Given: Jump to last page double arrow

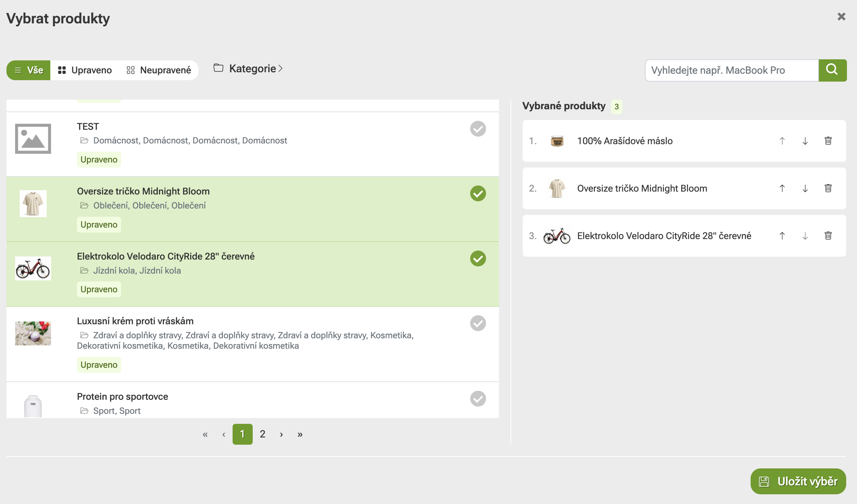Looking at the screenshot, I should [x=300, y=434].
